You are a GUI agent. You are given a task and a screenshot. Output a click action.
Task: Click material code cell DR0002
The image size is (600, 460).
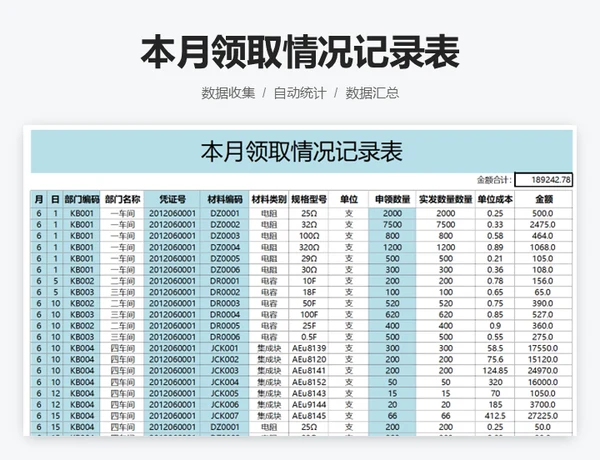(225, 292)
